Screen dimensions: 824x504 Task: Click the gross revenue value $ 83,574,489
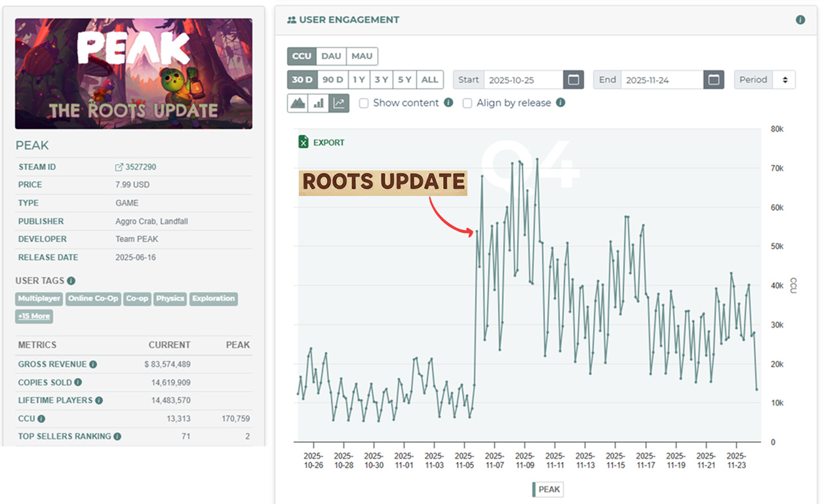[168, 364]
